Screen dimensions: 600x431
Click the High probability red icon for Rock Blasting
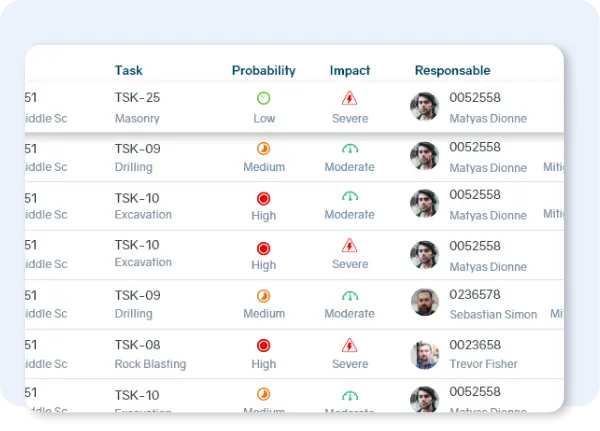[264, 345]
